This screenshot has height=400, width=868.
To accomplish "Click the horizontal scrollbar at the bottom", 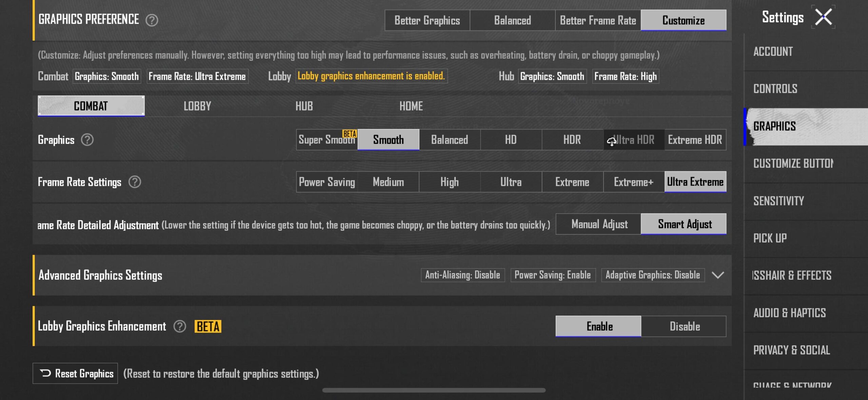I will 434,390.
